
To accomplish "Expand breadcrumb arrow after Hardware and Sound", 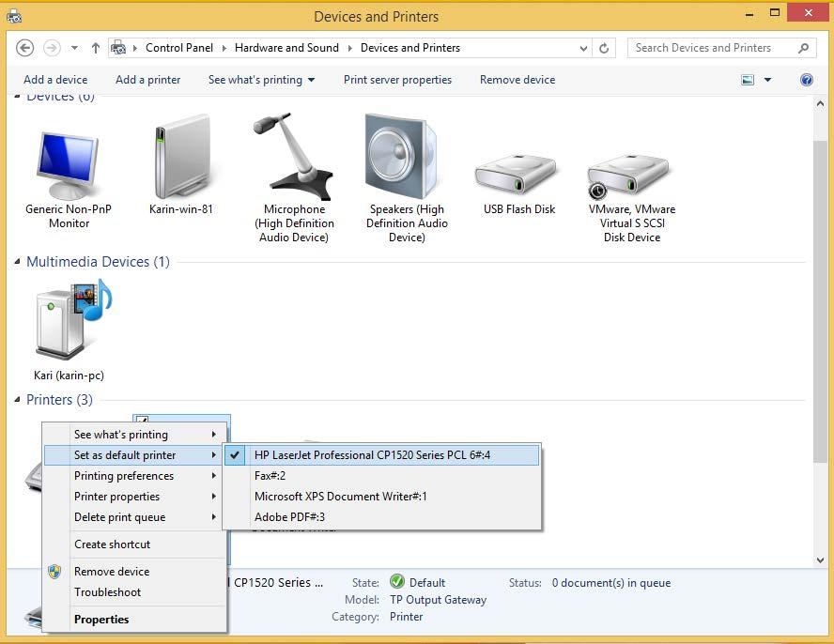I will coord(349,49).
